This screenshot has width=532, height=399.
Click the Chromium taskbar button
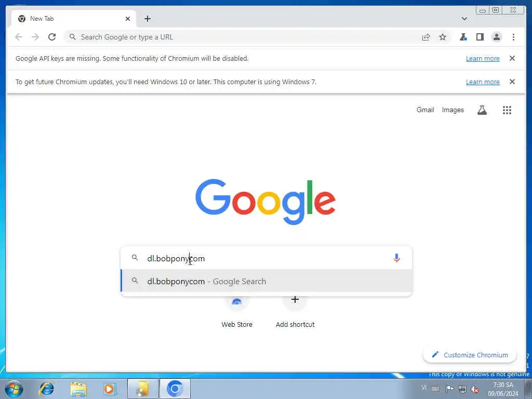pyautogui.click(x=175, y=389)
